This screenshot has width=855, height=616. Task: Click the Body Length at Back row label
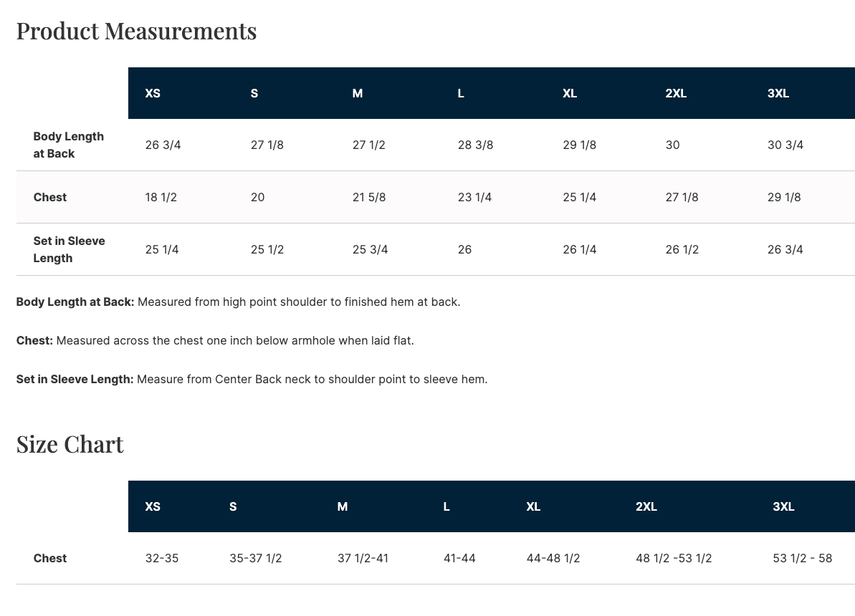[x=68, y=145]
